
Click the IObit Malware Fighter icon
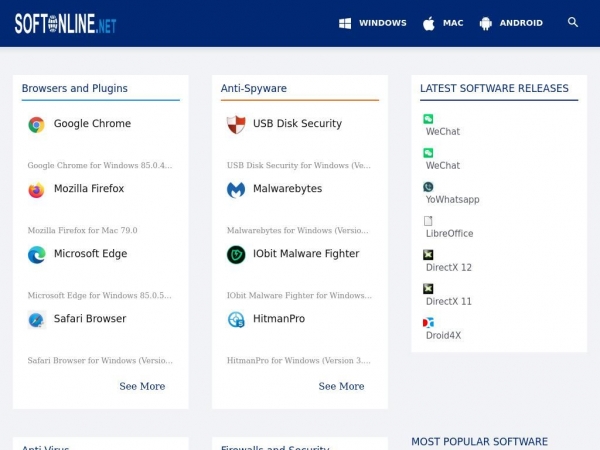point(236,254)
